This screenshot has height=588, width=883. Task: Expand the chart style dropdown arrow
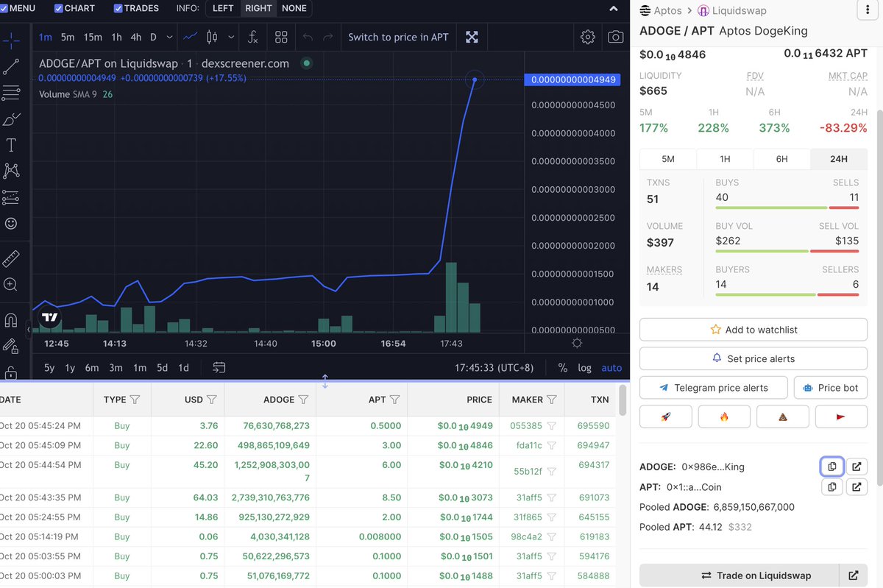click(232, 37)
